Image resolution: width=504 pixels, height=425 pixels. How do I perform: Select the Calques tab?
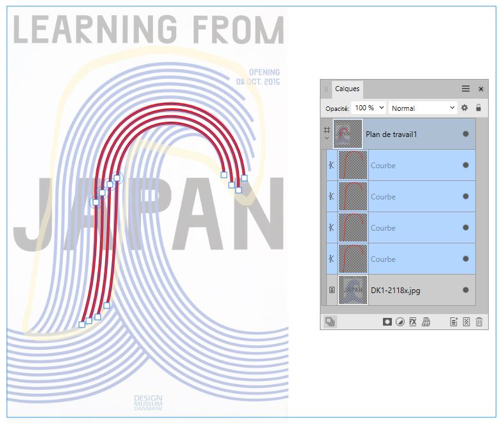tap(347, 89)
